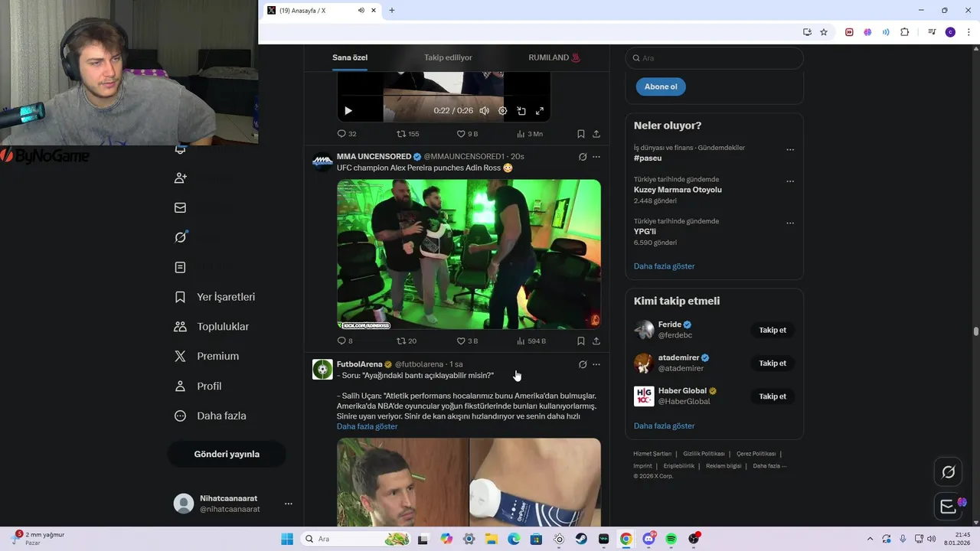Viewport: 980px width, 551px height.
Task: Click the Gönderi yayınla button
Action: (227, 454)
